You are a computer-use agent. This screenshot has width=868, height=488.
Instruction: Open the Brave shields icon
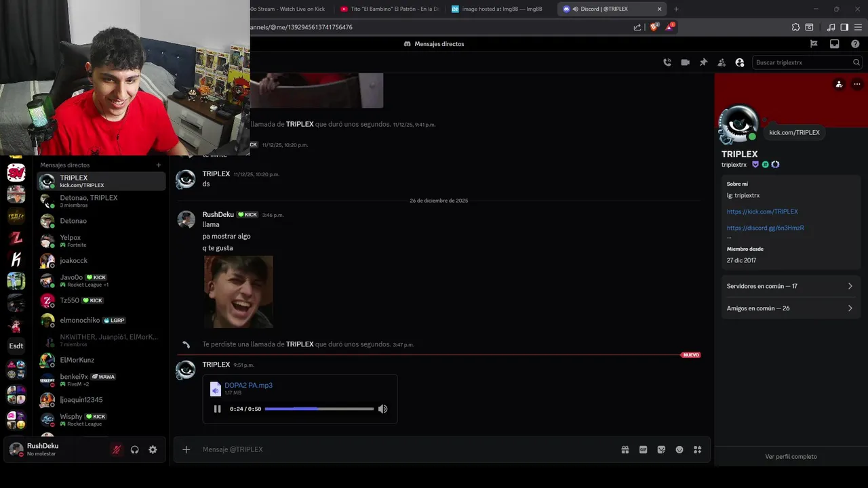click(654, 27)
